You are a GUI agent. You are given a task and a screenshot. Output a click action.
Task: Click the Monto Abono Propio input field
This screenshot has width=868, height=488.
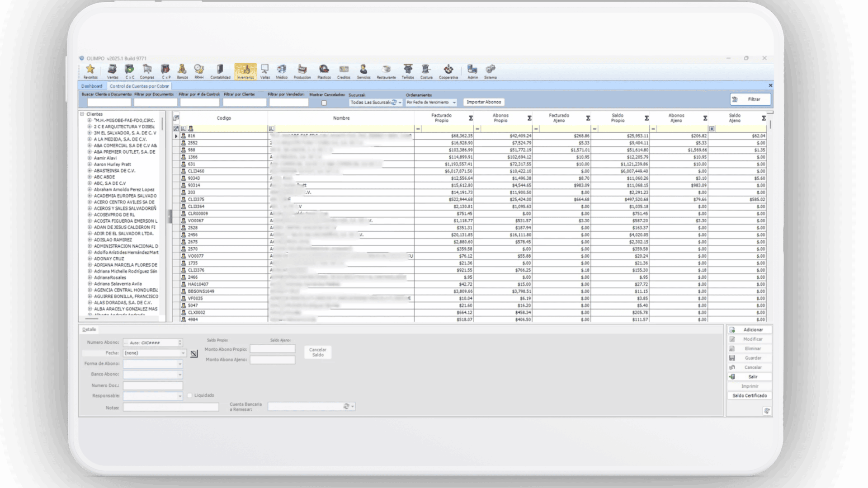point(273,349)
